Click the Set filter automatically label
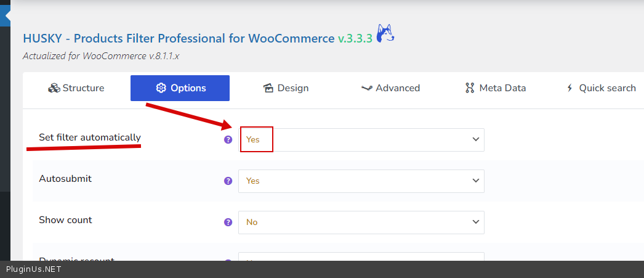Screen dimensions: 644x278 tap(90, 137)
